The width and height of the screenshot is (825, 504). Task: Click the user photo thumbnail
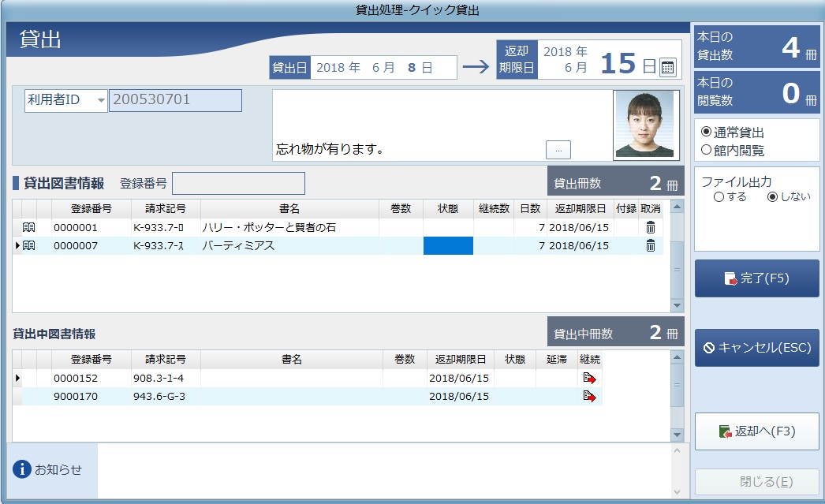coord(646,125)
